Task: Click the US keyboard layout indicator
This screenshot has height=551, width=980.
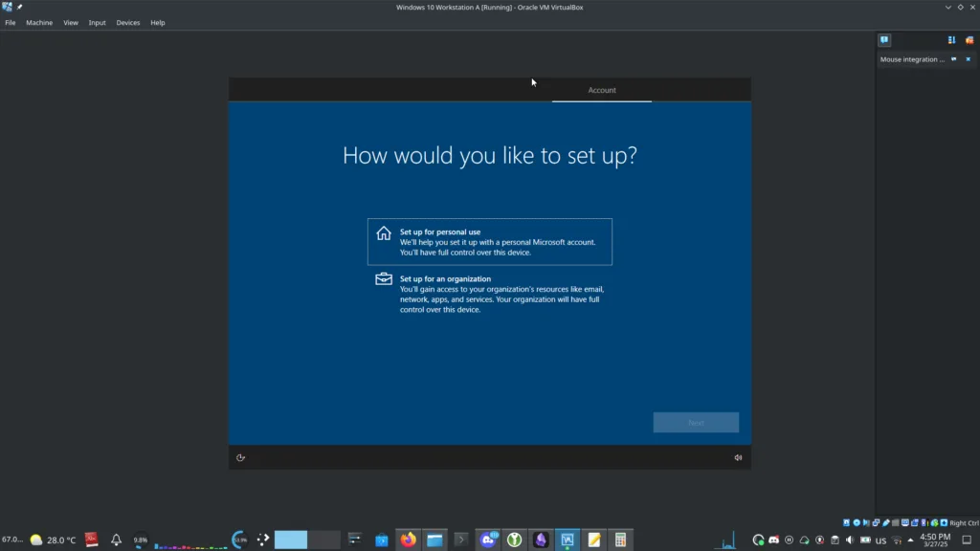Action: (x=880, y=540)
